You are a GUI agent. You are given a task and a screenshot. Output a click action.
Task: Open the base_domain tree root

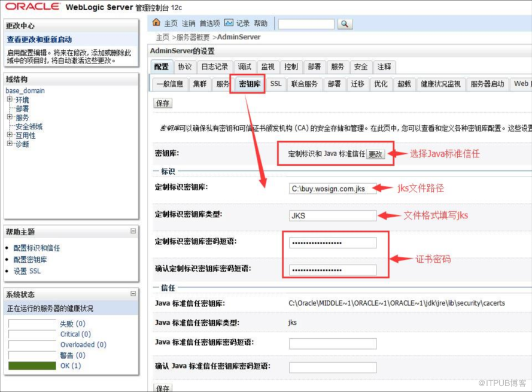(x=25, y=90)
